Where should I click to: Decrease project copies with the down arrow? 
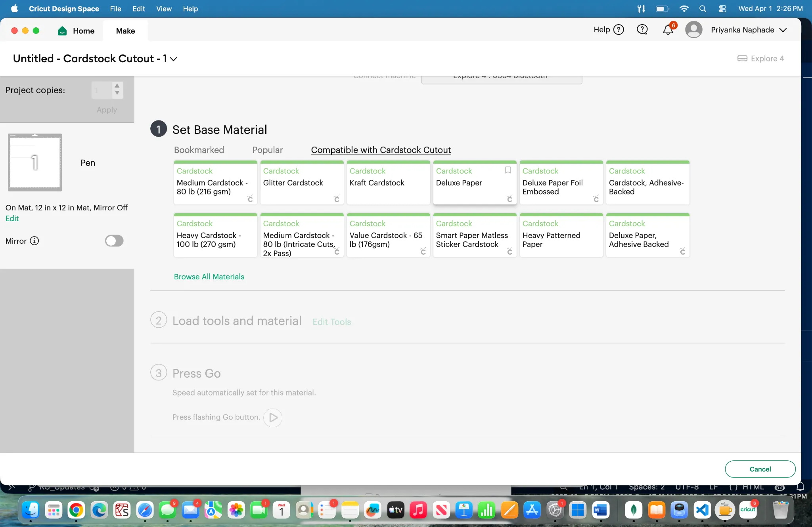pyautogui.click(x=117, y=94)
